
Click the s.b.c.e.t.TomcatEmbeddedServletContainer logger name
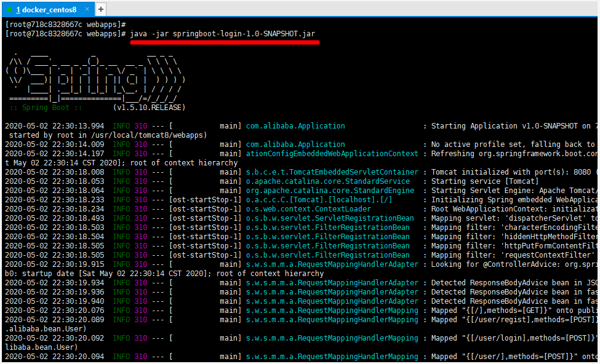(x=332, y=172)
